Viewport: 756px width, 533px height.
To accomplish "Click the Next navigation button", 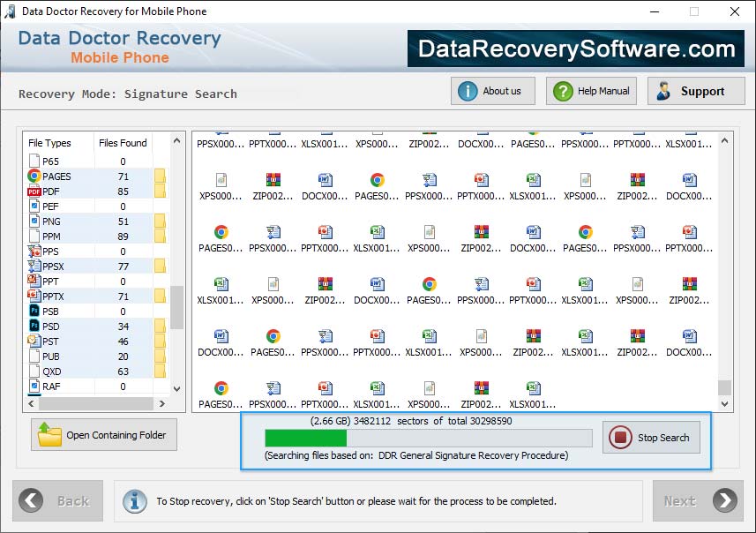I will (698, 500).
